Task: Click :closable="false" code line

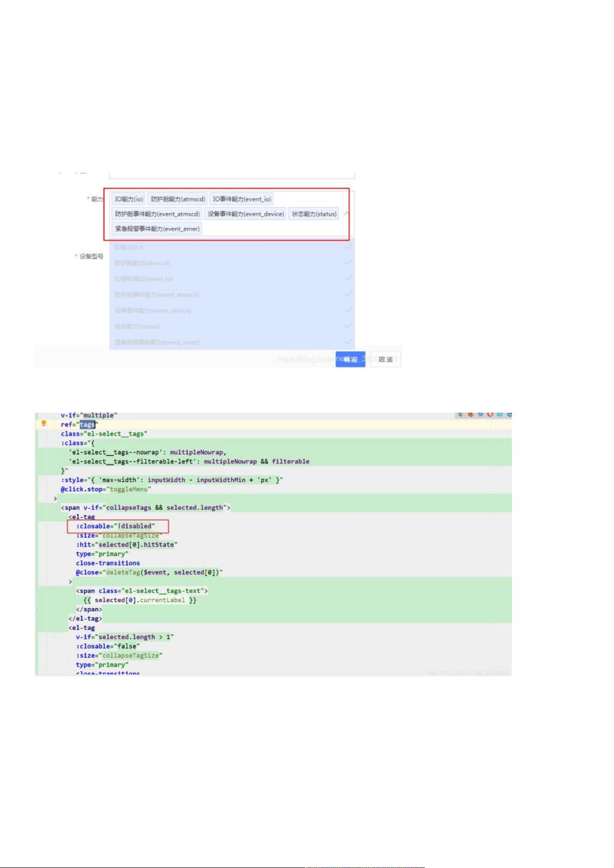Action: pyautogui.click(x=108, y=646)
